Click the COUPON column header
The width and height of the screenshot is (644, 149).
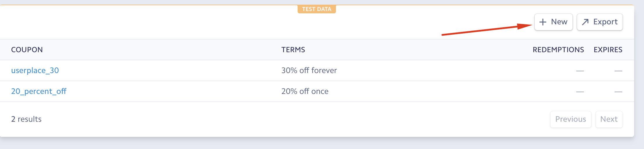pyautogui.click(x=27, y=50)
